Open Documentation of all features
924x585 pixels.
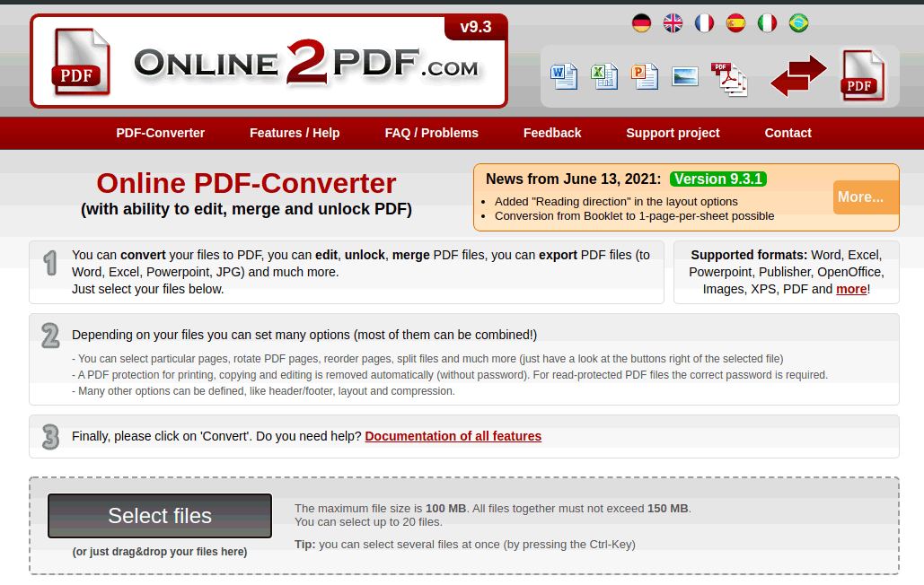pos(453,436)
